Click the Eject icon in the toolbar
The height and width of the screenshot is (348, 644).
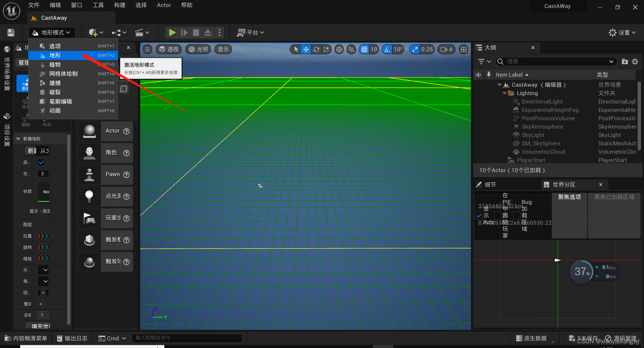pos(208,32)
